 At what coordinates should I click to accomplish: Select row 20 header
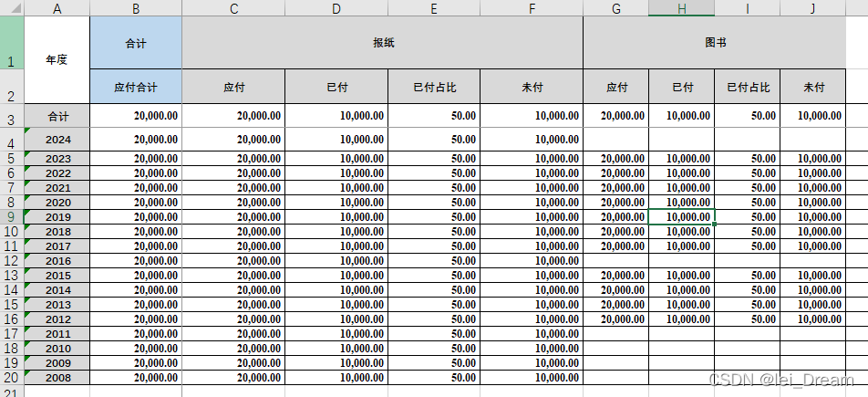pos(12,378)
